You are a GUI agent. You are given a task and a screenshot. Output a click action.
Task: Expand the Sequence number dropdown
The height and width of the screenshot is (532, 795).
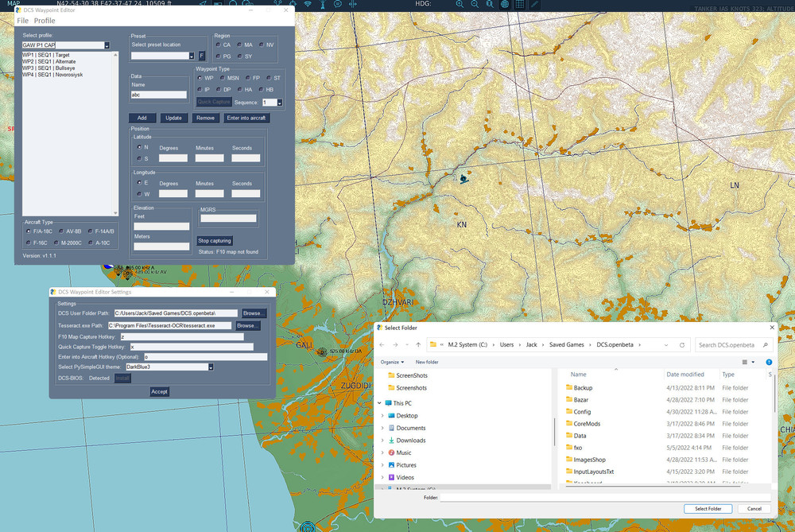coord(279,103)
